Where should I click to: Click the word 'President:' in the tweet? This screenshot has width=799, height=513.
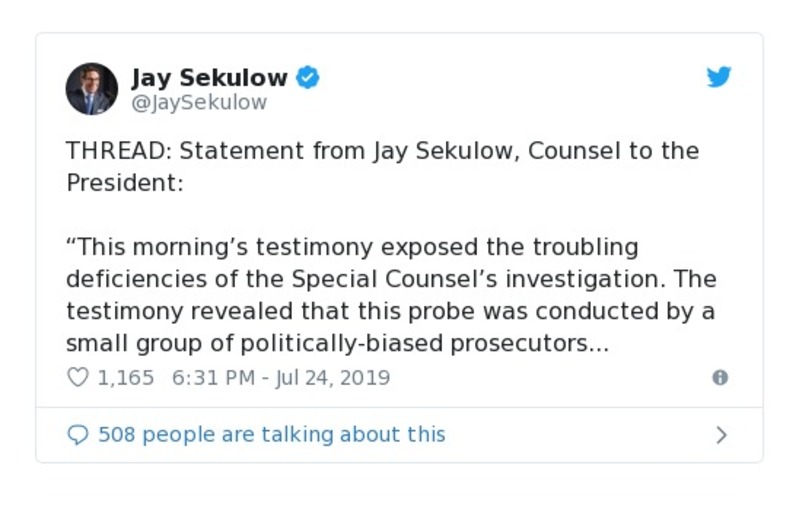(x=125, y=185)
